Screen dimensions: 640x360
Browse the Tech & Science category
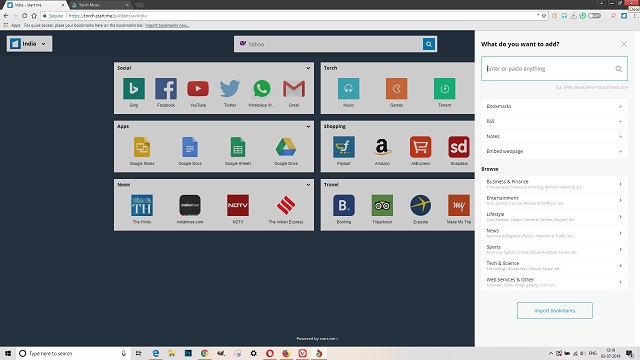(554, 266)
